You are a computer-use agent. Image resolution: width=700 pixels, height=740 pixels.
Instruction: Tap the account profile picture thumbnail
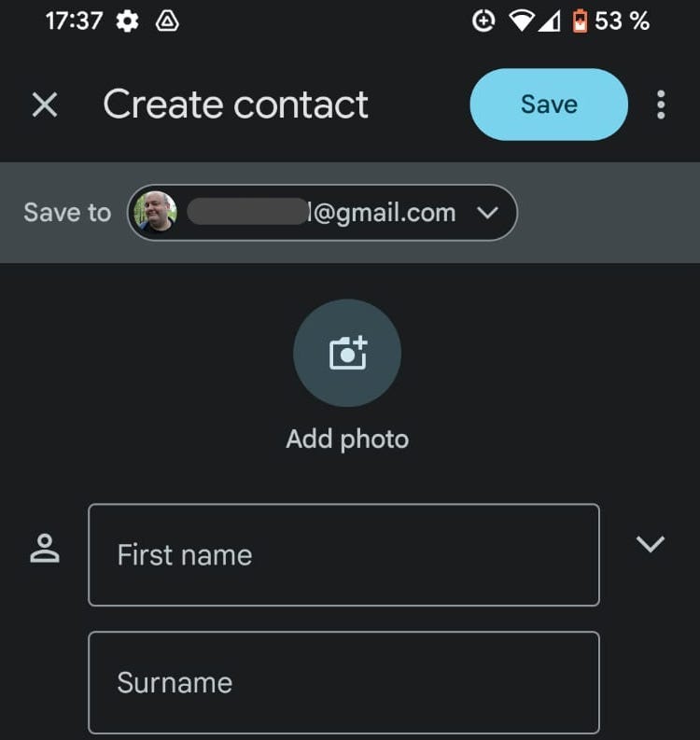click(x=155, y=213)
